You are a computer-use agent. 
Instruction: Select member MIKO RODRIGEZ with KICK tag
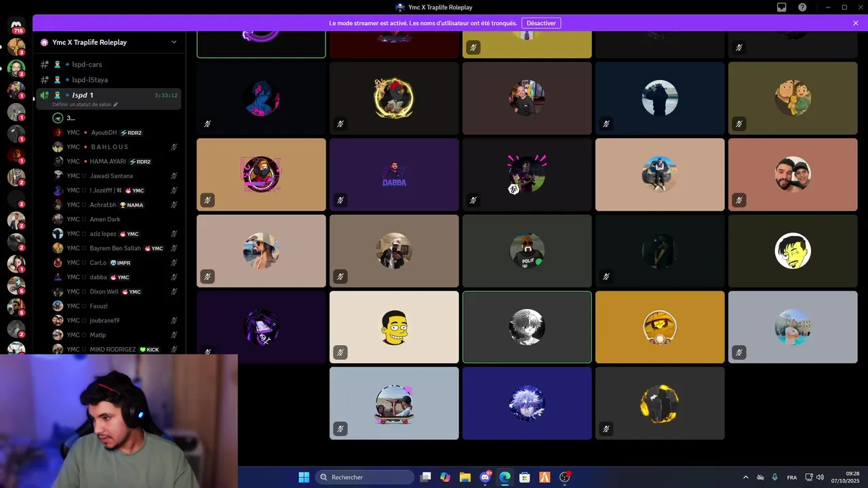click(x=115, y=349)
